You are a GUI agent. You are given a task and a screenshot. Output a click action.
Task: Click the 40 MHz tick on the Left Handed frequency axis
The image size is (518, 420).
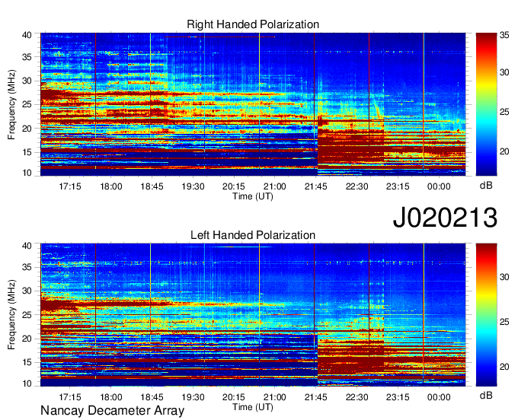point(27,246)
